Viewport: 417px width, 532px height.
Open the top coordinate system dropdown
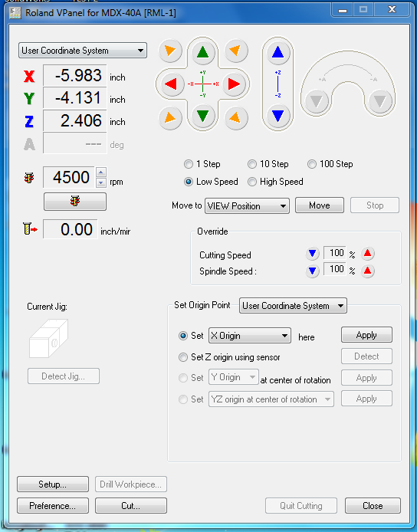(x=83, y=51)
